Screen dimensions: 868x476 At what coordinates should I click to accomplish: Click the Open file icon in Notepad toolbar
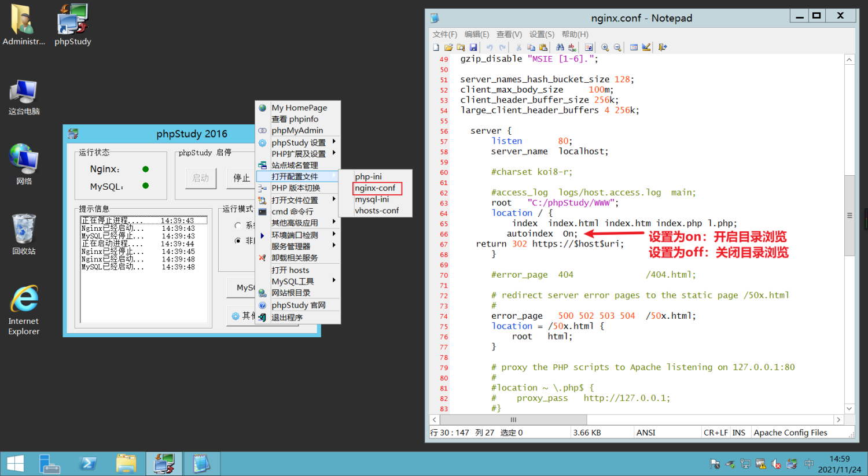pos(448,47)
